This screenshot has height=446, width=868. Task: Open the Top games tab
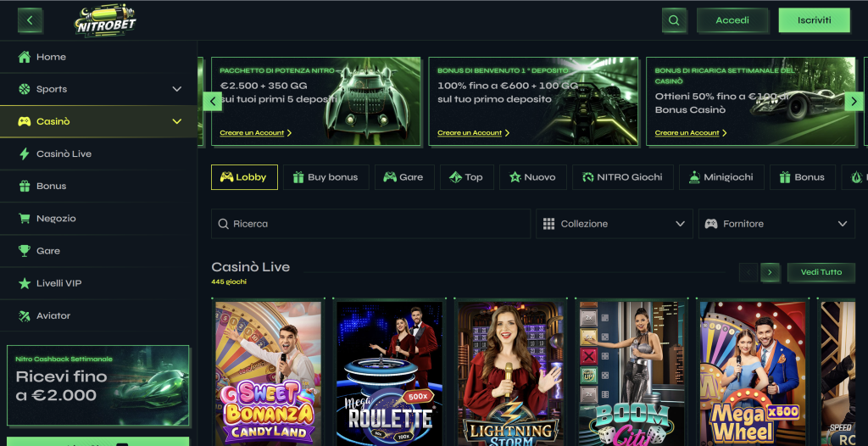point(467,177)
